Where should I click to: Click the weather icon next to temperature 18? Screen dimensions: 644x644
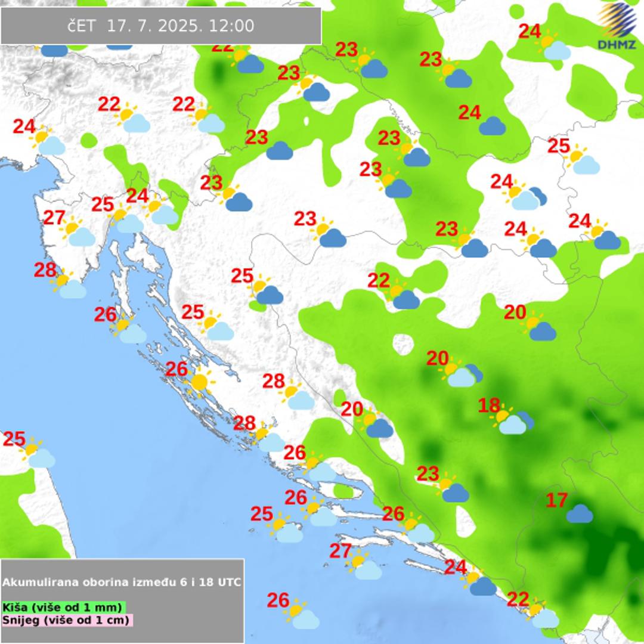click(x=512, y=420)
